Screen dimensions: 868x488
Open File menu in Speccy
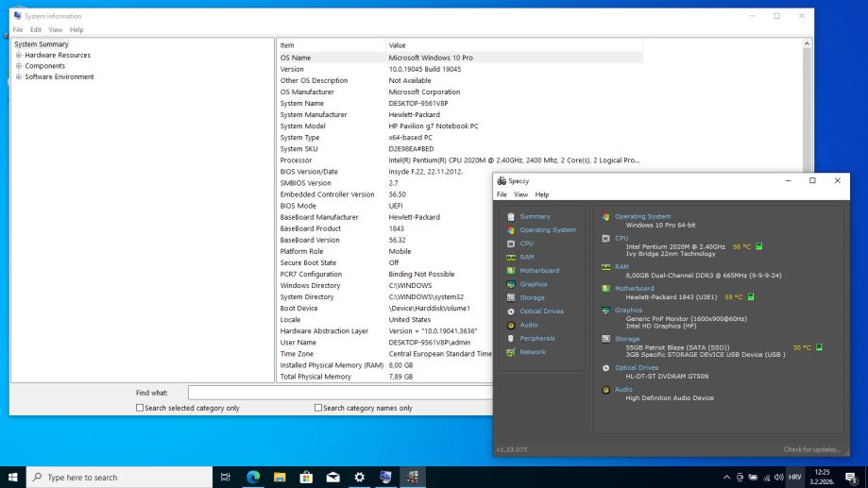[502, 194]
